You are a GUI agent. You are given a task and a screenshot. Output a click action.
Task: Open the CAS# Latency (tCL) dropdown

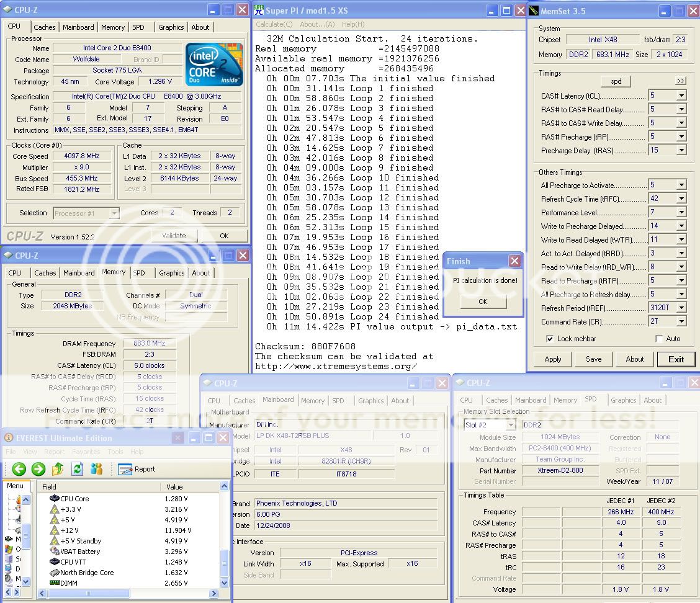tap(681, 96)
